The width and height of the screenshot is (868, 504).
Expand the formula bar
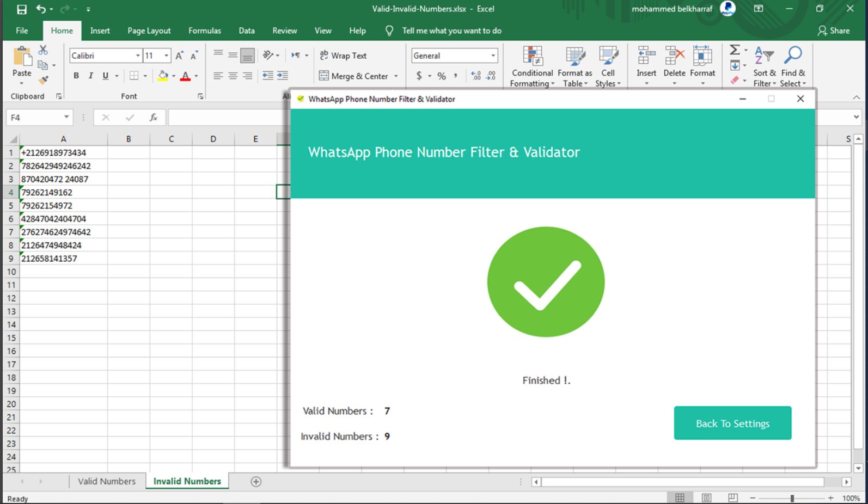(856, 117)
